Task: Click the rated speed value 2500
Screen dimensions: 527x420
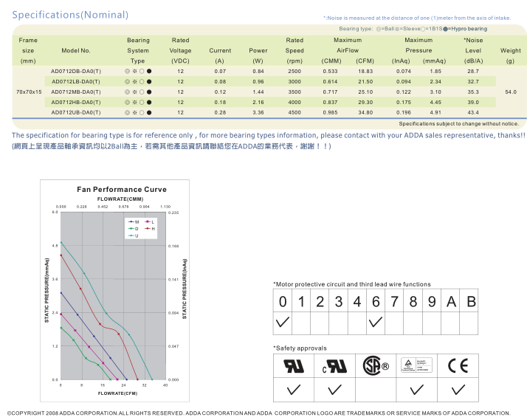Action: [294, 72]
